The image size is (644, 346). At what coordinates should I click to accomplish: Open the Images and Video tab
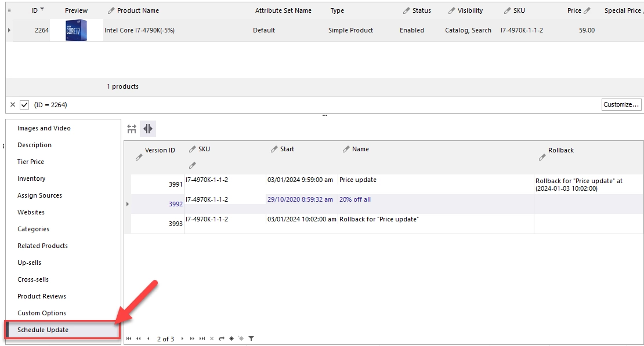pos(44,129)
